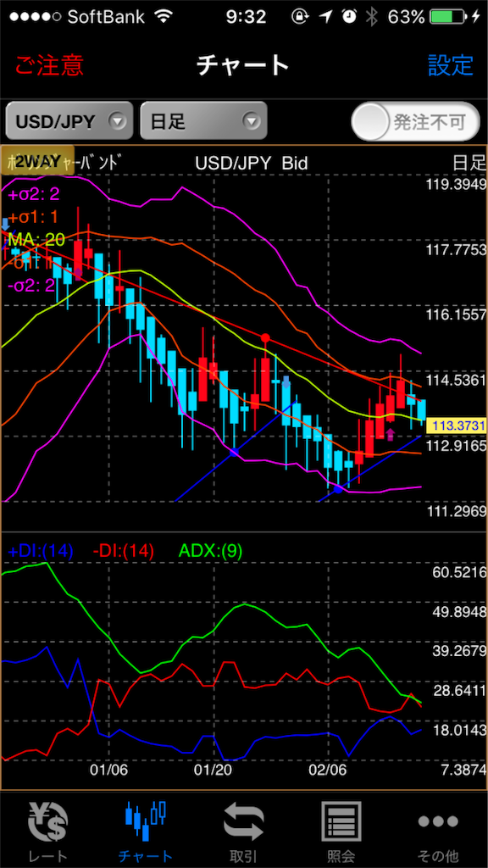This screenshot has height=868, width=488.
Task: Tap the WiFi signal status icon
Action: pos(164,17)
